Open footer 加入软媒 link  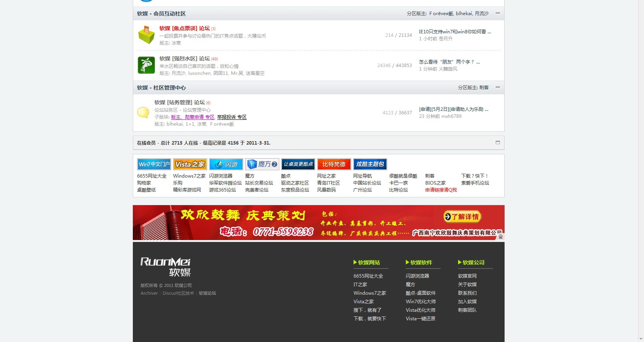click(467, 302)
